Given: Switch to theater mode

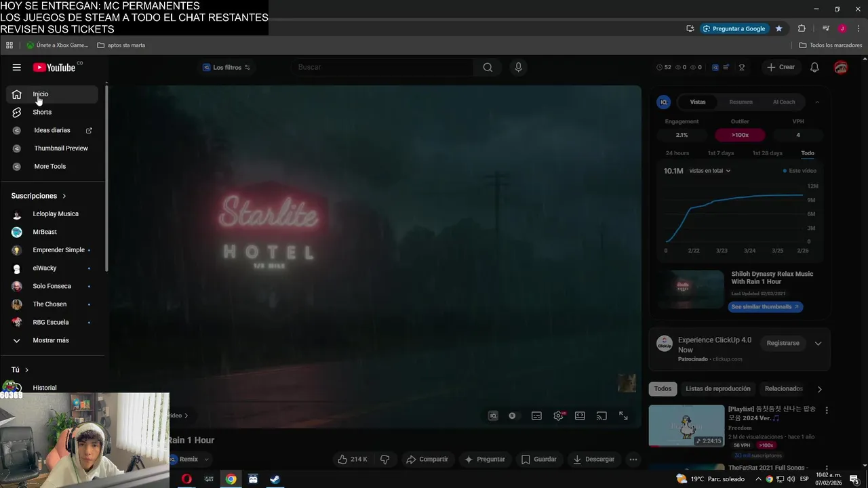Looking at the screenshot, I should 580,415.
